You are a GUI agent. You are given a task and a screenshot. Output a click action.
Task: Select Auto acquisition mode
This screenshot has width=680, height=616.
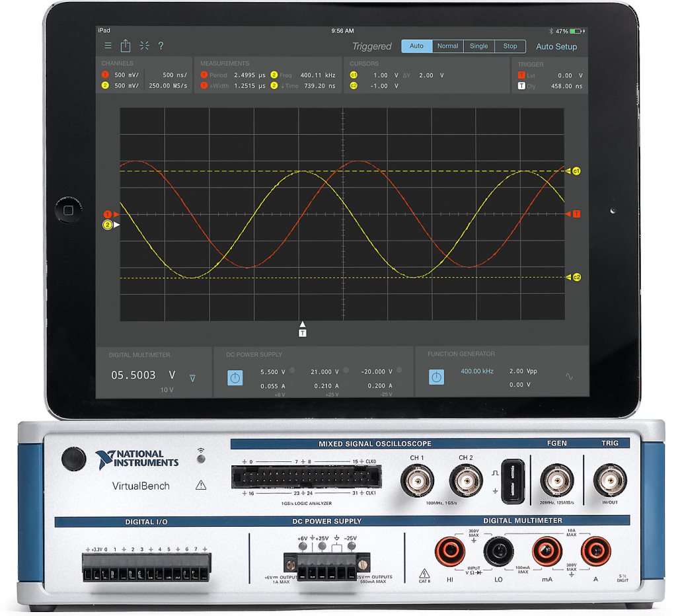click(x=416, y=46)
